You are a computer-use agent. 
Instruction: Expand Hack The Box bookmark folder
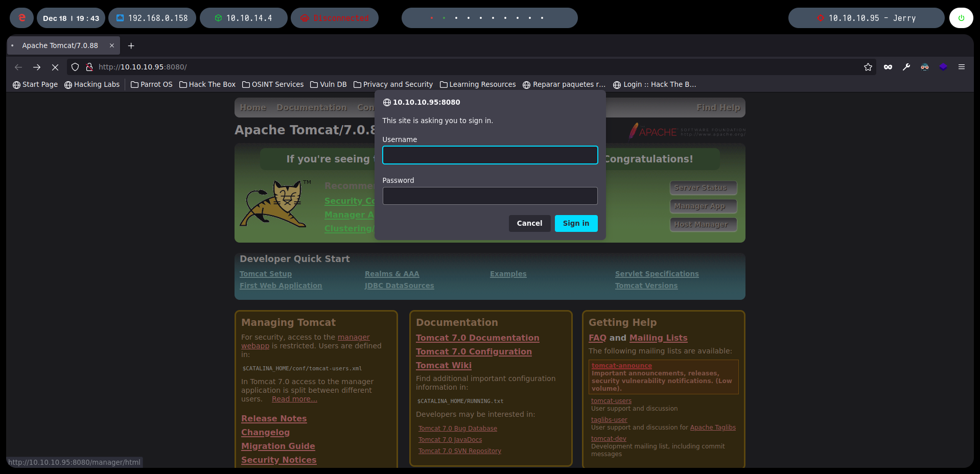coord(207,84)
